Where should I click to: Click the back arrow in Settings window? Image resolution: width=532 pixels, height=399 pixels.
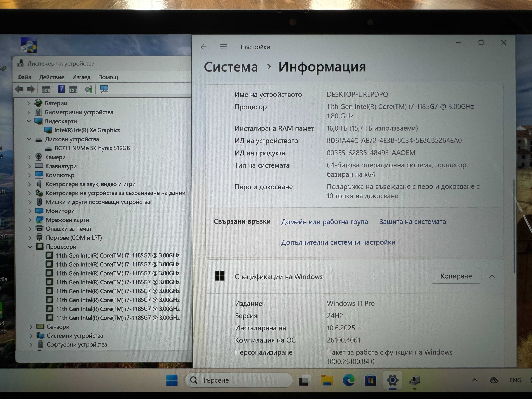coord(203,47)
